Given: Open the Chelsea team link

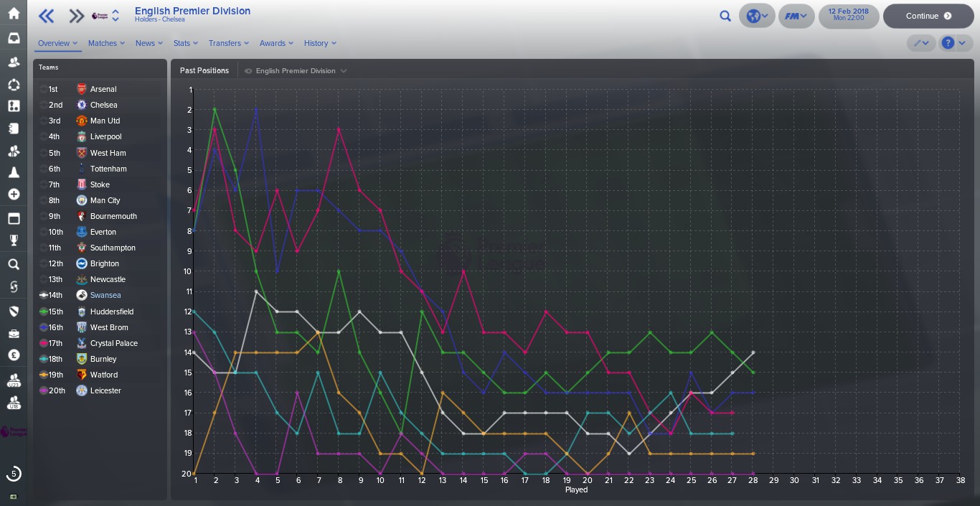Looking at the screenshot, I should (103, 105).
